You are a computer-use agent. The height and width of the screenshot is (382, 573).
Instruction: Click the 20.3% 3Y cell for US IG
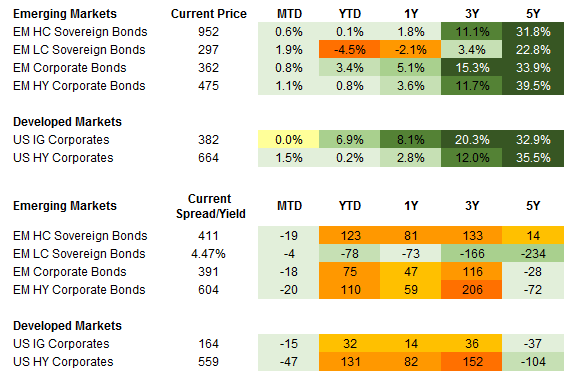(472, 140)
